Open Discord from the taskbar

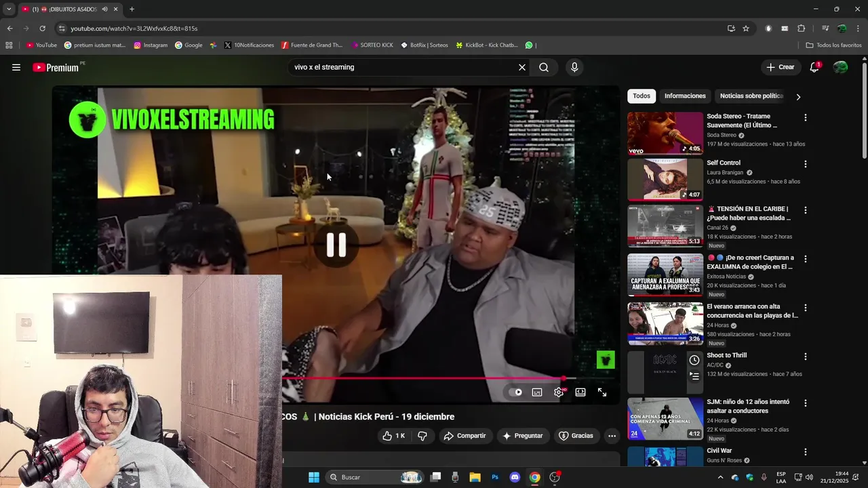click(515, 477)
